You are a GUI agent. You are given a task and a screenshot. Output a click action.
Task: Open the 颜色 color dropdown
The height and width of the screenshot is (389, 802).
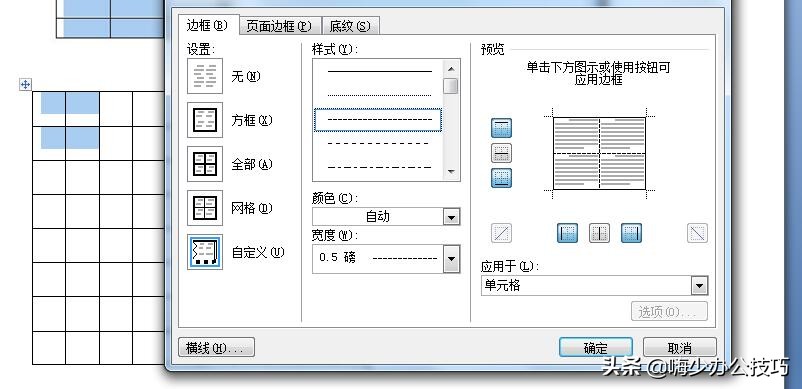click(451, 217)
